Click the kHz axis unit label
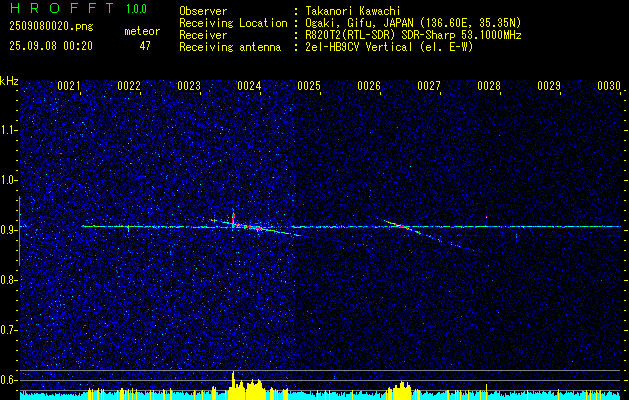The height and width of the screenshot is (400, 629). tap(9, 81)
